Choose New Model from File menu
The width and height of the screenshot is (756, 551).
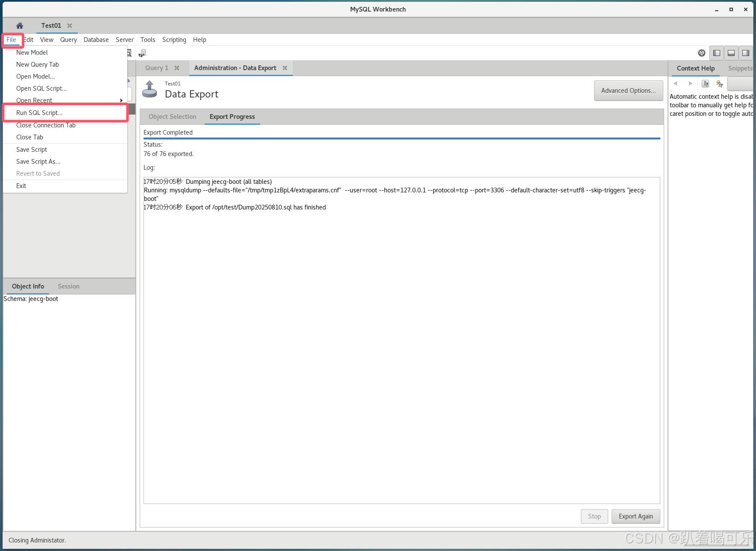(65, 53)
